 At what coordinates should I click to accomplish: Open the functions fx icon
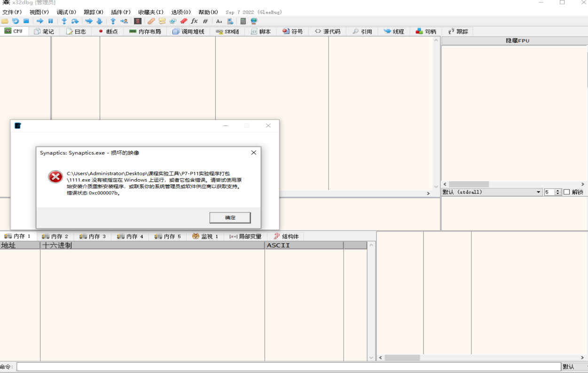[x=194, y=21]
